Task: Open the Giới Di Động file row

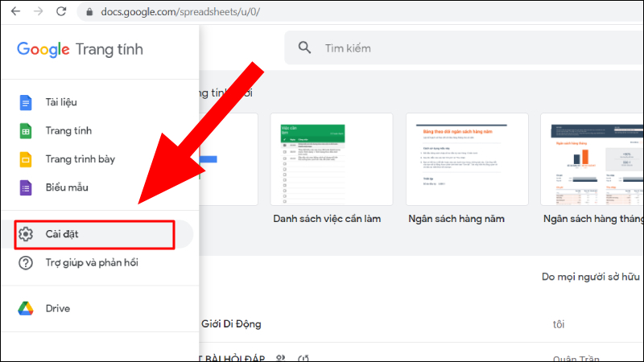Action: coord(421,324)
